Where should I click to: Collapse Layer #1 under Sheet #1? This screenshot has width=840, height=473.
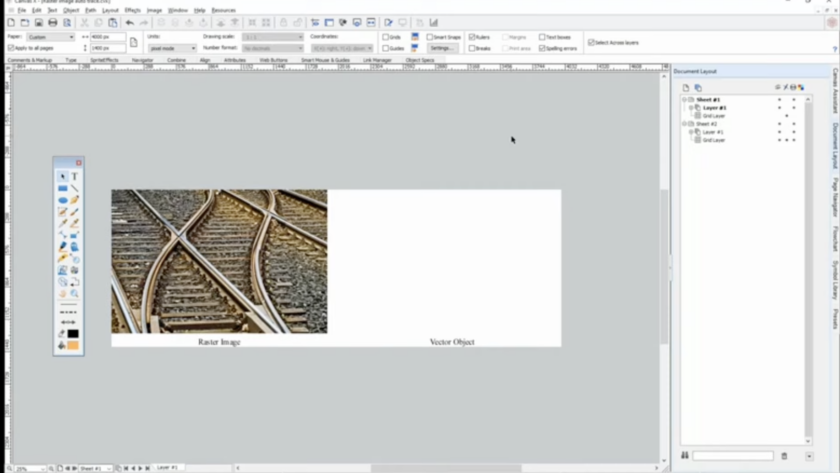[x=691, y=108]
